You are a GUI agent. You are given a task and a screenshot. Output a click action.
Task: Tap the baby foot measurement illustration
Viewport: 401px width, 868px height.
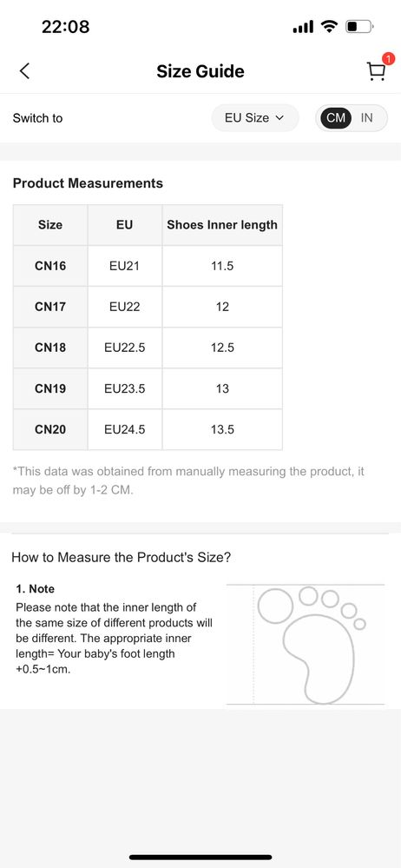click(x=306, y=645)
